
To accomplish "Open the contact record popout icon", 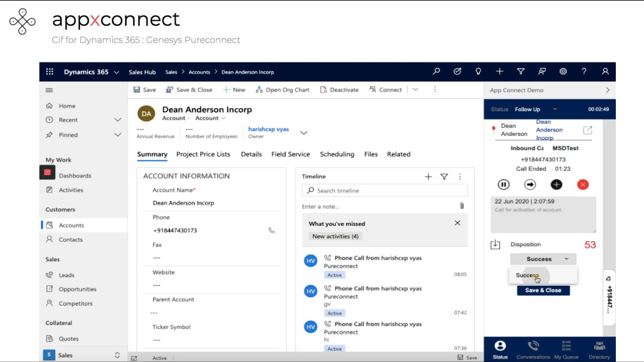I will click(x=587, y=130).
